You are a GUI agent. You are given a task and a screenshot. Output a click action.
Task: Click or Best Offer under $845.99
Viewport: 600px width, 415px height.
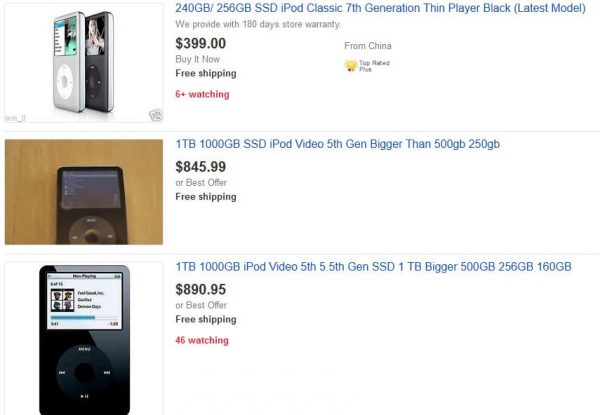click(x=201, y=183)
